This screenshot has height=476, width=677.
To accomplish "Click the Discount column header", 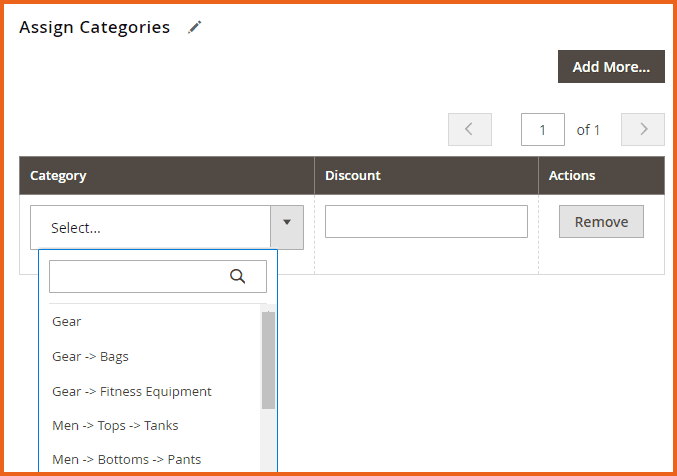I will click(353, 176).
